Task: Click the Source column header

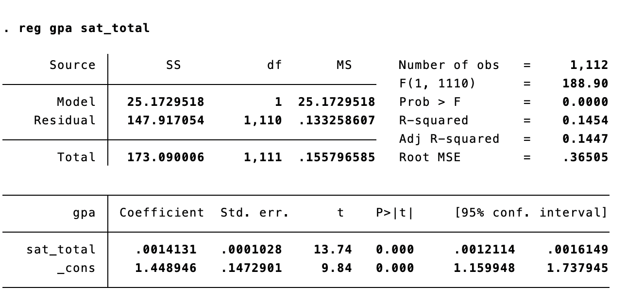Action: click(x=72, y=65)
